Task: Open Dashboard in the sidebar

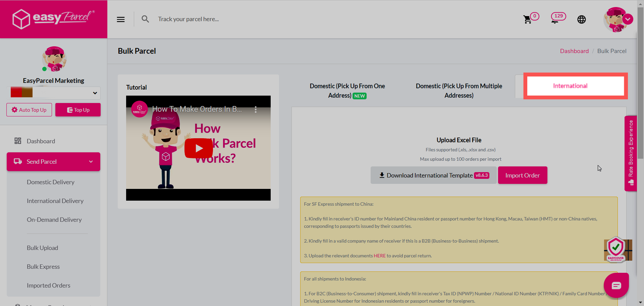Action: 41,141
